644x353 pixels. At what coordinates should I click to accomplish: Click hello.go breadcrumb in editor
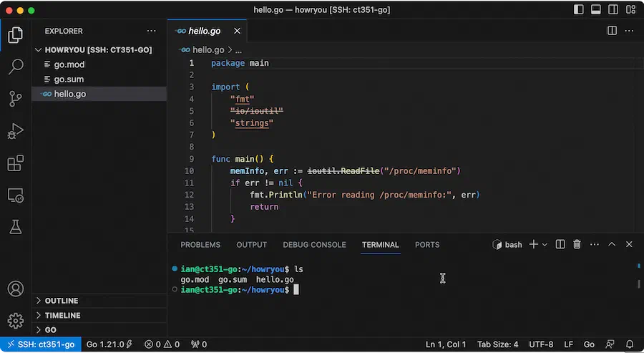click(x=208, y=49)
